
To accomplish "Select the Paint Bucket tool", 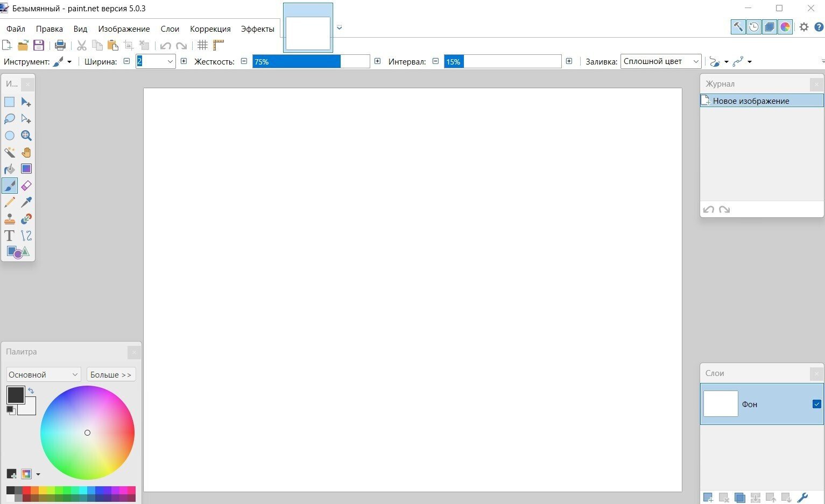I will click(x=10, y=169).
